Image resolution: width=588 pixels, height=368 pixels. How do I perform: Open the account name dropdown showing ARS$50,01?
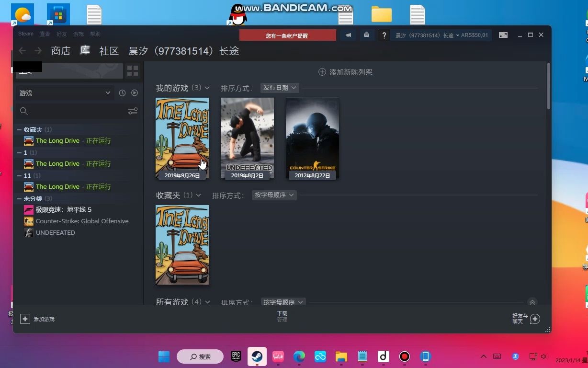coord(441,34)
